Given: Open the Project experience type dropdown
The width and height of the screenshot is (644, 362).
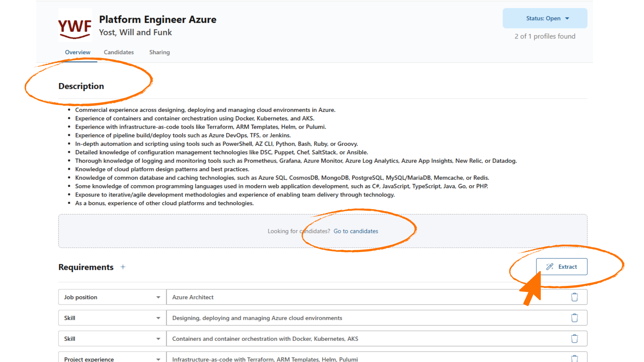Looking at the screenshot, I should tap(112, 357).
